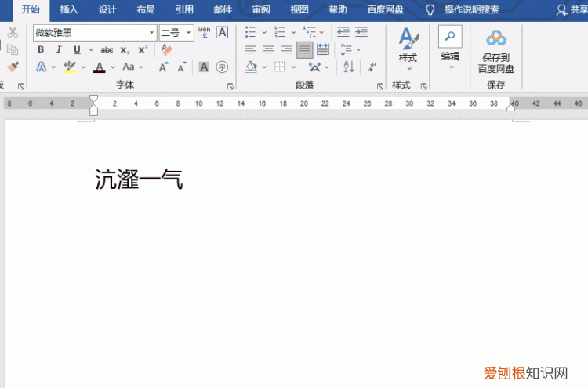Toggle Strikethrough abc formatting
Image resolution: width=588 pixels, height=388 pixels.
click(x=107, y=49)
